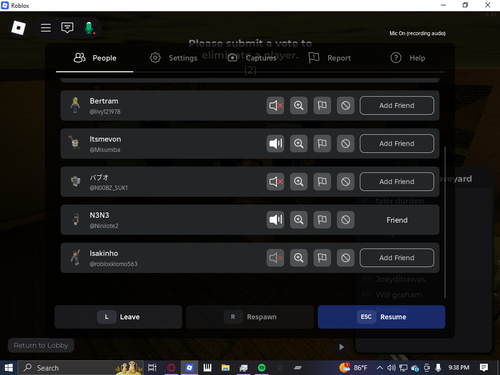Click the Leave game button

coord(118,317)
